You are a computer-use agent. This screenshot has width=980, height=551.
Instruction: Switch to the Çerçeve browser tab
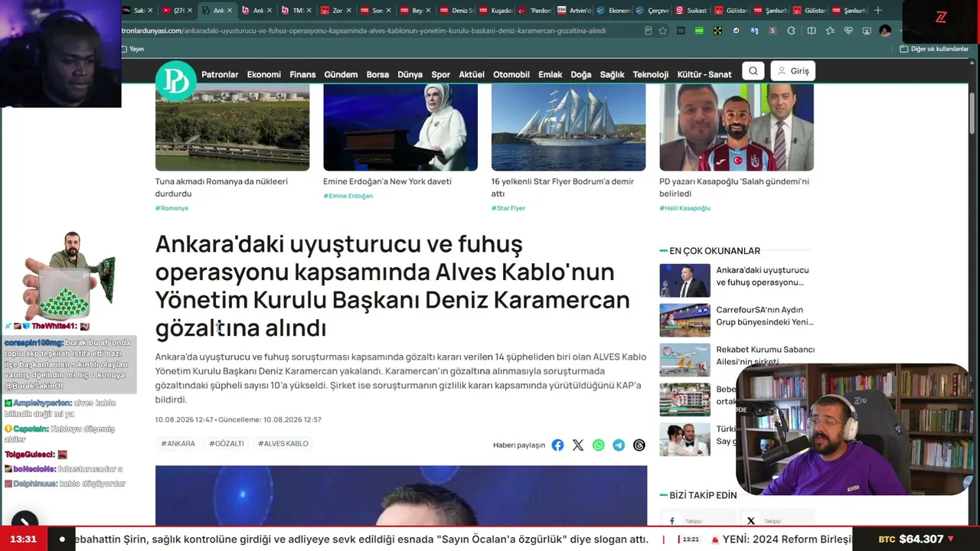tap(652, 11)
